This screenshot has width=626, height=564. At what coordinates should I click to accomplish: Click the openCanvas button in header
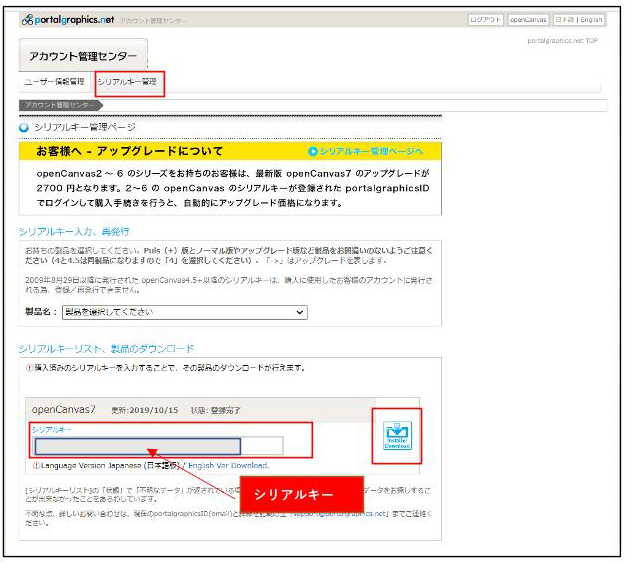(x=528, y=19)
